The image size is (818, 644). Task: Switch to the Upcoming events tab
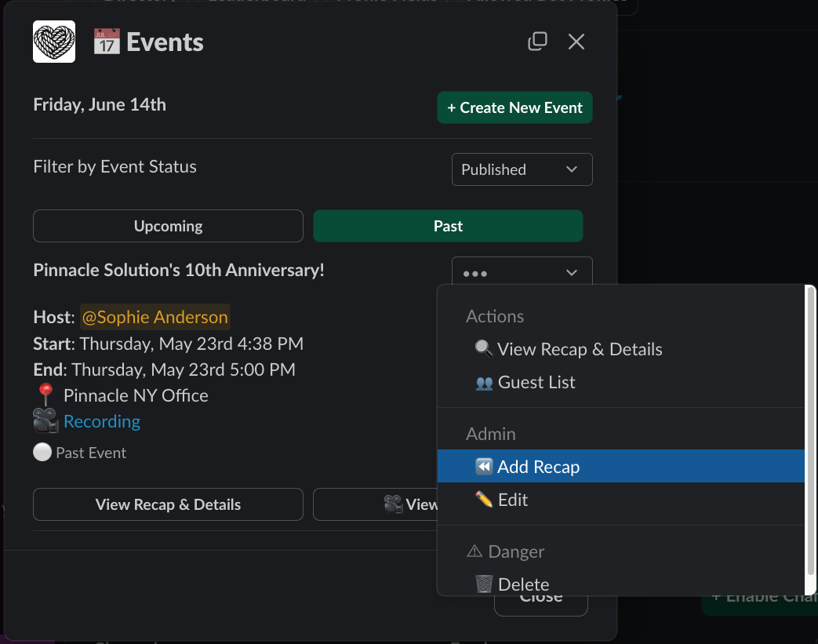click(x=168, y=225)
